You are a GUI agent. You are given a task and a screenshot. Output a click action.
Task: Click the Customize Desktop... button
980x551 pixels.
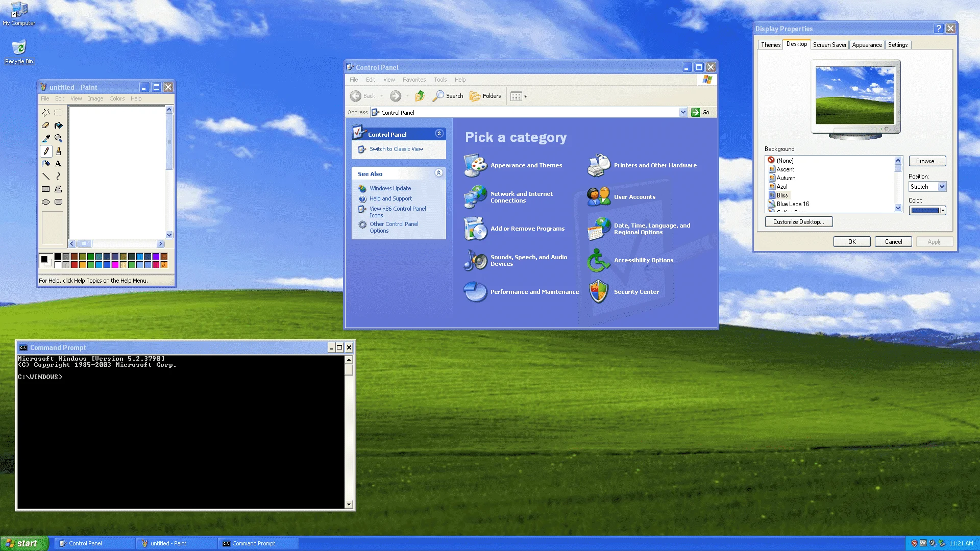click(799, 222)
